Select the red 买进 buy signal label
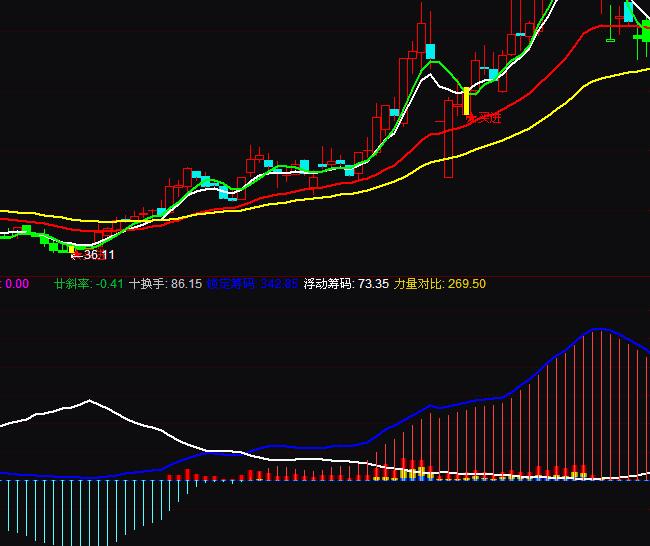The width and height of the screenshot is (650, 546). pyautogui.click(x=485, y=119)
